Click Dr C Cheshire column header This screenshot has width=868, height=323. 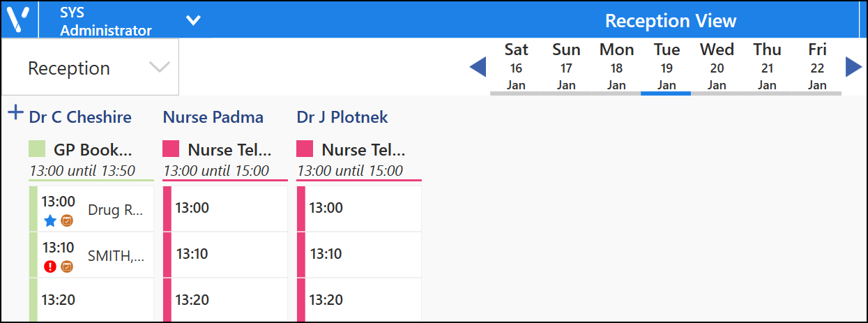(x=80, y=117)
